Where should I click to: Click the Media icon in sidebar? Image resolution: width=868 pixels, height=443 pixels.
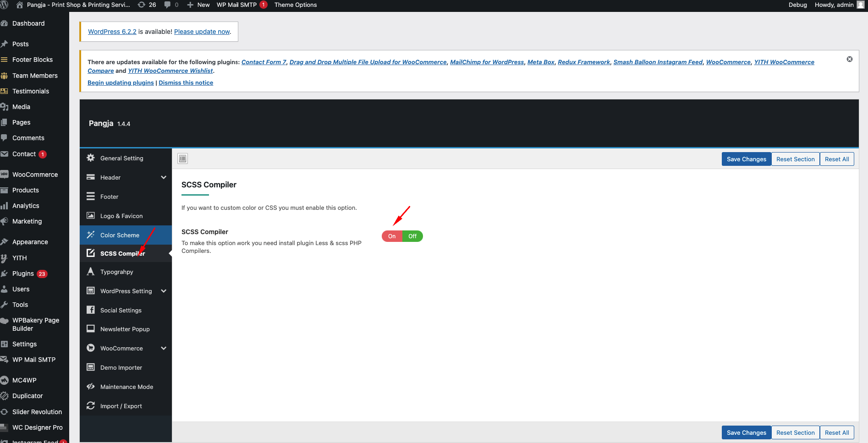pos(4,107)
